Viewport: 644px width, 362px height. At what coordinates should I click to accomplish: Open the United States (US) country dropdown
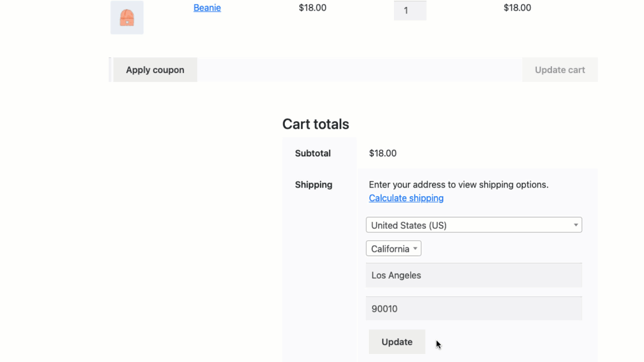click(x=474, y=225)
